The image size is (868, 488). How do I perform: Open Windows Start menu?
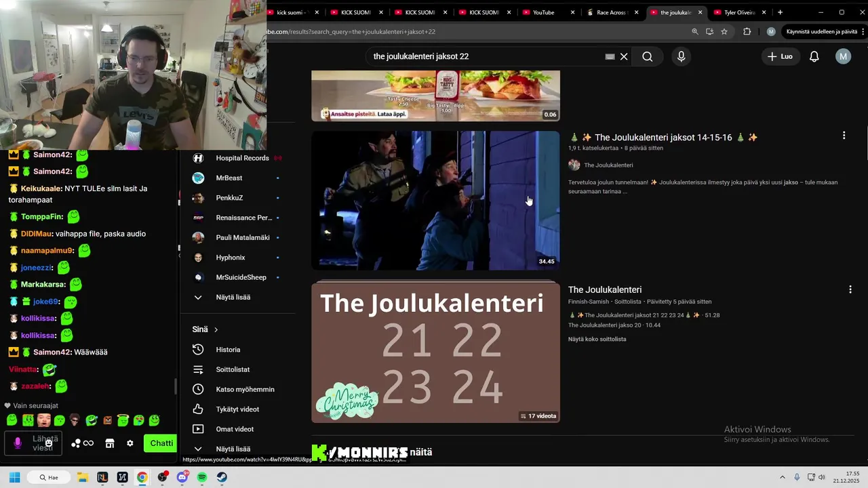pyautogui.click(x=14, y=477)
